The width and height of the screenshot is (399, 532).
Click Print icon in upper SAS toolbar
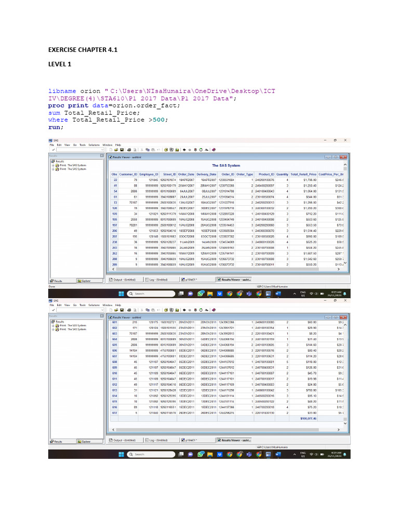coord(129,150)
